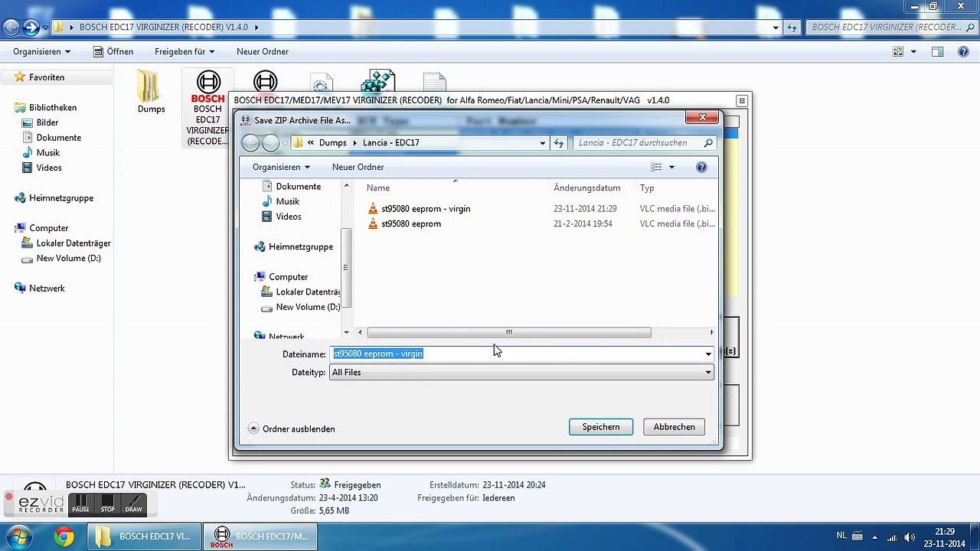Screen dimensions: 980x551
Task: Open the dialog view options dropdown arrow
Action: 671,168
